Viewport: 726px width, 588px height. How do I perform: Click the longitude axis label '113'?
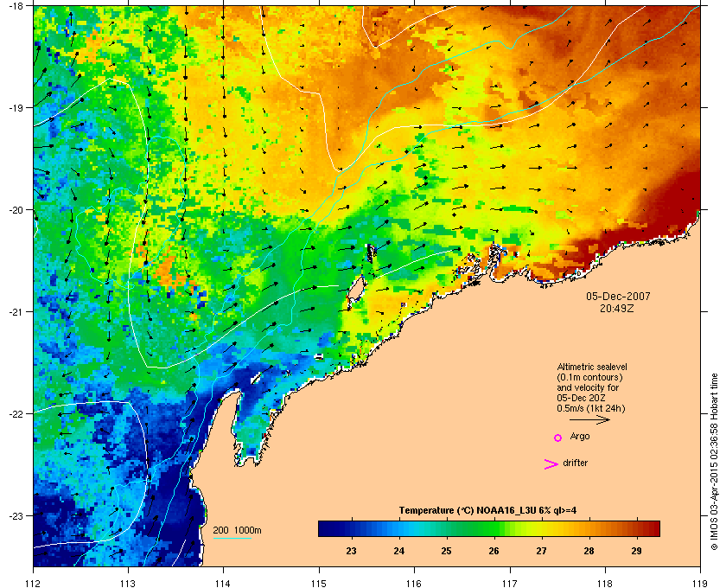[x=128, y=583]
